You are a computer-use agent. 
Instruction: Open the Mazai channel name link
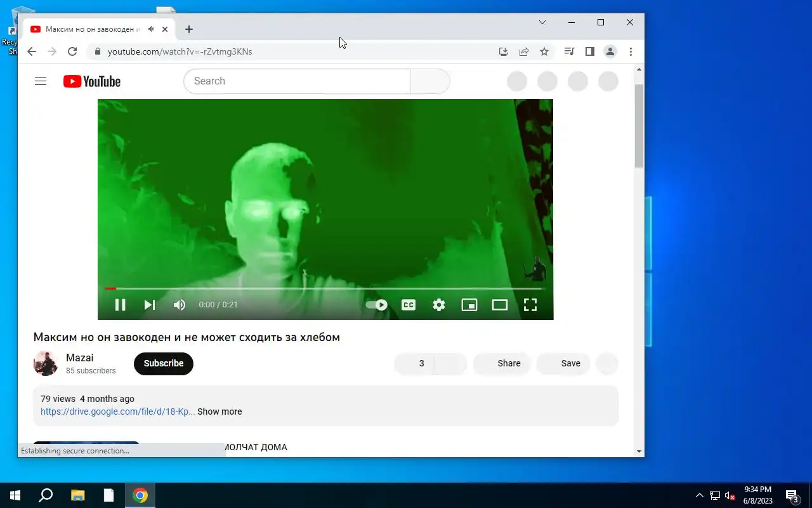click(x=80, y=358)
